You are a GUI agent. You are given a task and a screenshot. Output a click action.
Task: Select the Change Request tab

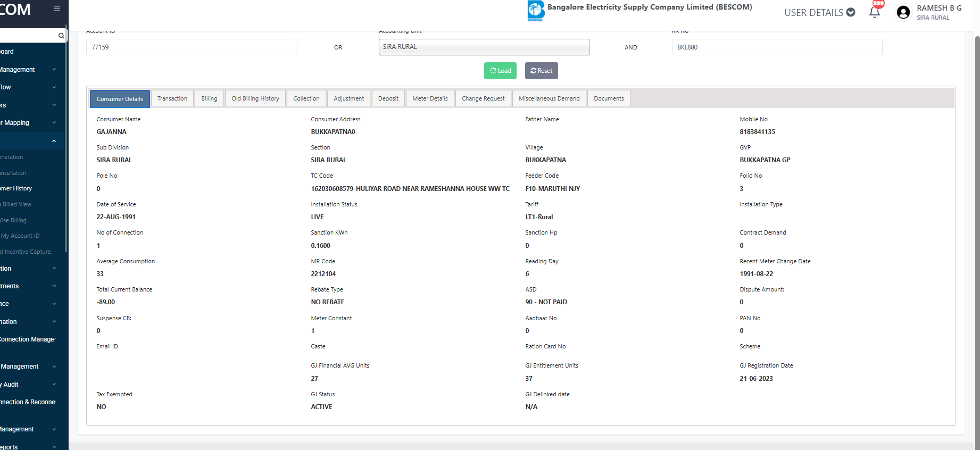[483, 98]
